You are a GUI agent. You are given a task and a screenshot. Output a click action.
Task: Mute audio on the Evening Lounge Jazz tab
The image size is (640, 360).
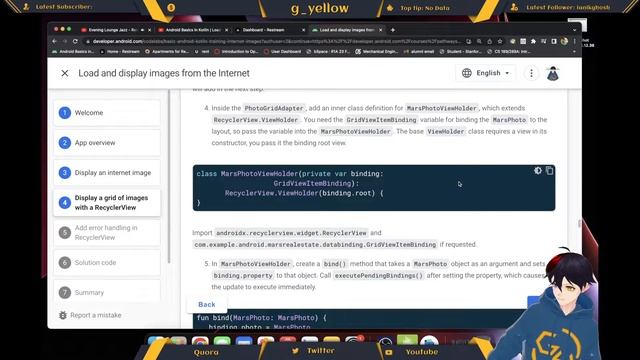point(142,30)
